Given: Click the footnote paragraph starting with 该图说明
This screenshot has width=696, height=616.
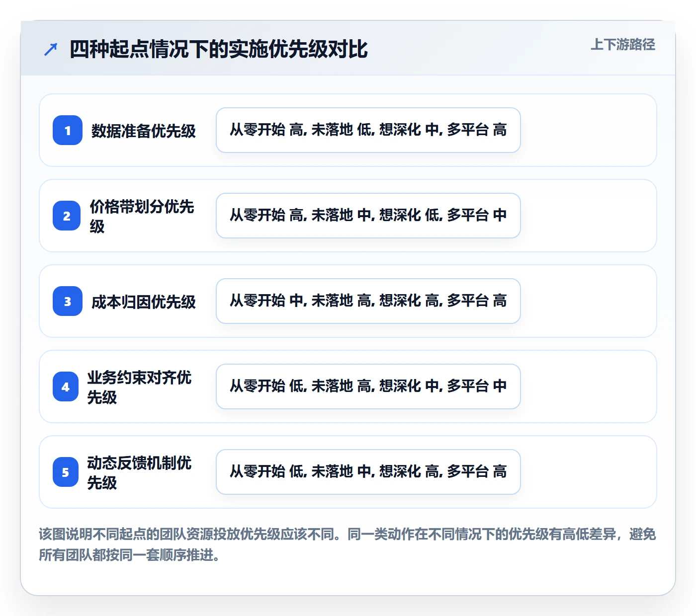Looking at the screenshot, I should click(x=348, y=544).
